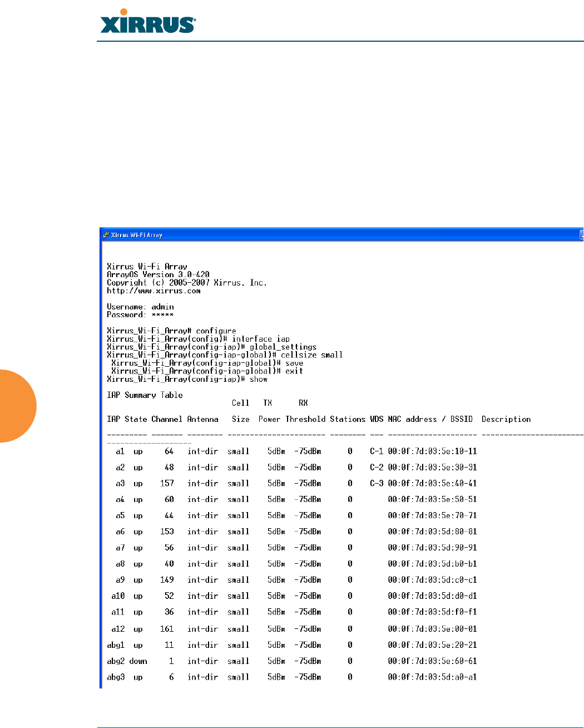Click the 'Channel' column header
Image resolution: width=584 pixels, height=728 pixels.
point(167,420)
